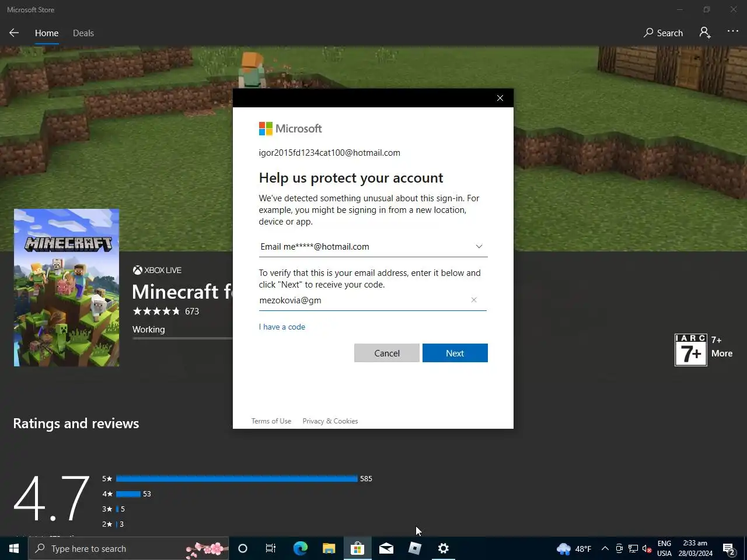Open the Privacy & Cookies link
Image resolution: width=747 pixels, height=560 pixels.
(x=330, y=421)
